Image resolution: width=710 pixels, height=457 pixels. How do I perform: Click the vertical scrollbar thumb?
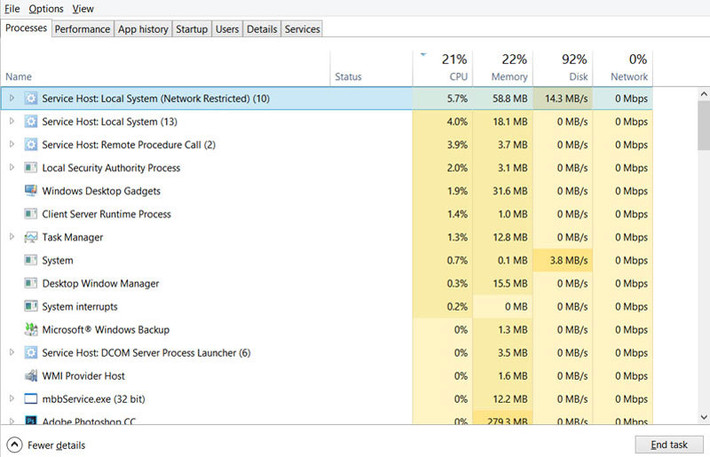704,125
